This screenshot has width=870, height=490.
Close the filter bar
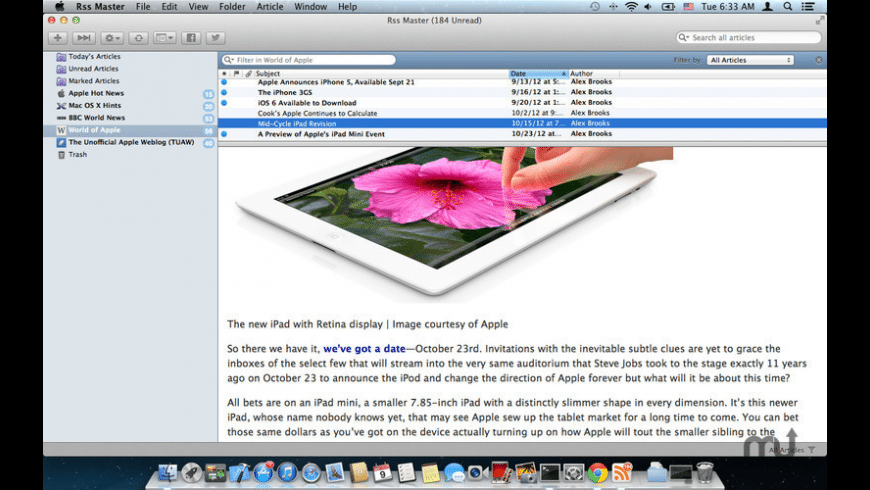click(x=819, y=60)
